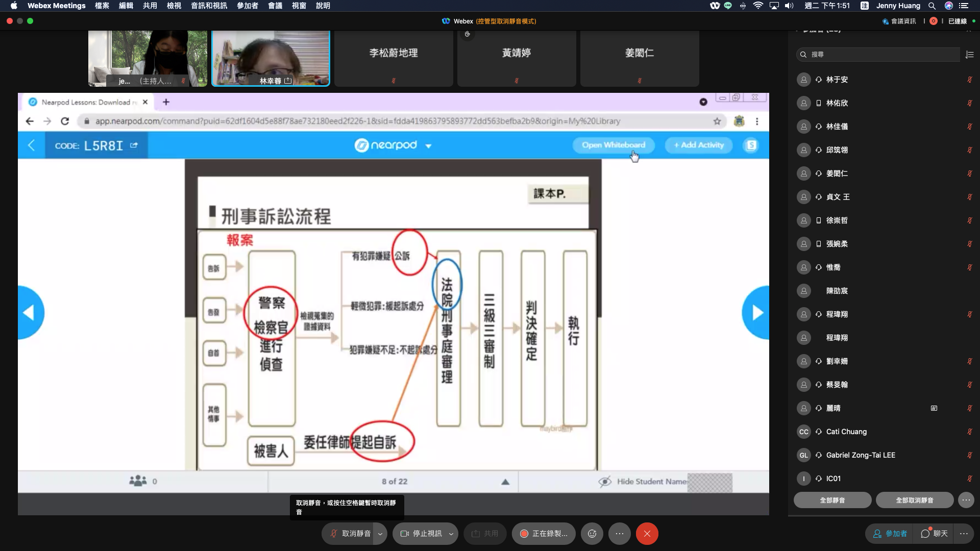Click the Open Whiteboard button
980x551 pixels.
click(613, 145)
